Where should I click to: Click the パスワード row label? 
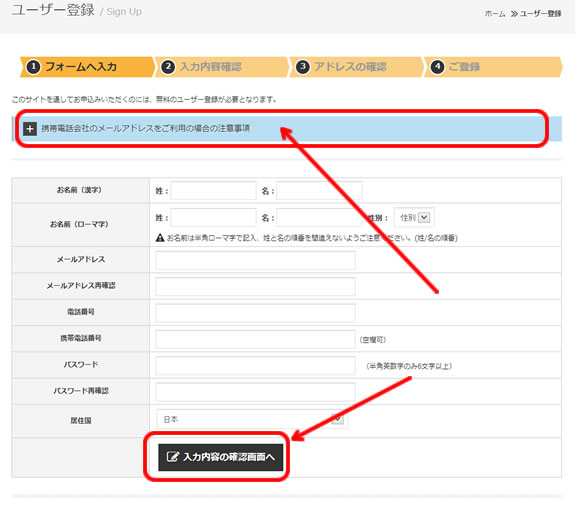(x=81, y=365)
